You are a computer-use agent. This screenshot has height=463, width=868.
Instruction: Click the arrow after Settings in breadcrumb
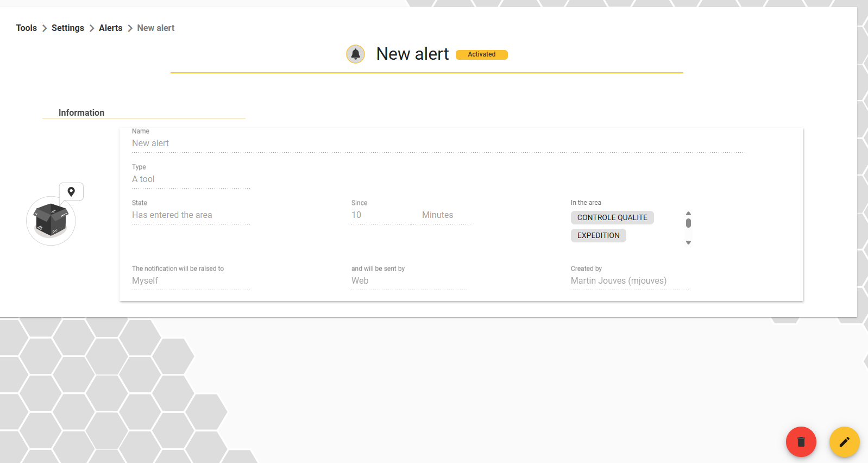pyautogui.click(x=92, y=28)
